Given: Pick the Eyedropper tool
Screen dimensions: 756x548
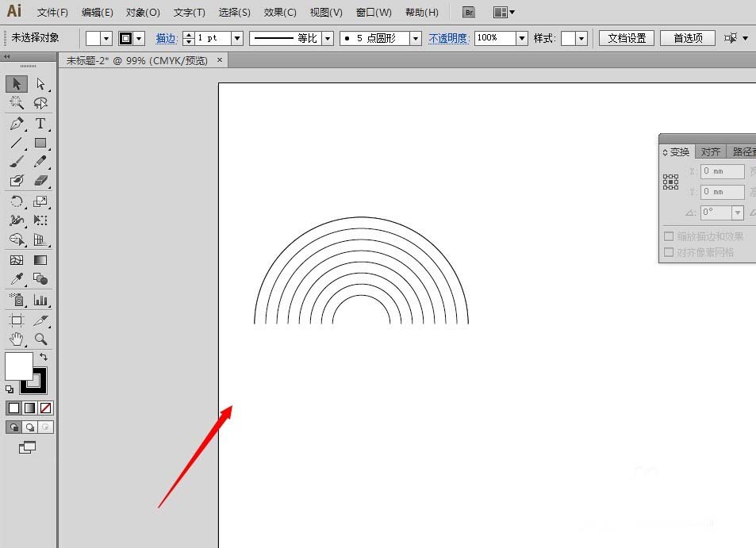Looking at the screenshot, I should tap(17, 279).
